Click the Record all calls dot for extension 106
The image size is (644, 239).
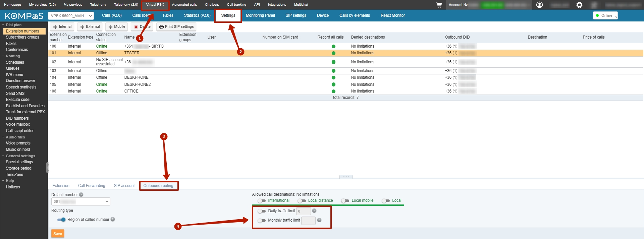pyautogui.click(x=333, y=91)
